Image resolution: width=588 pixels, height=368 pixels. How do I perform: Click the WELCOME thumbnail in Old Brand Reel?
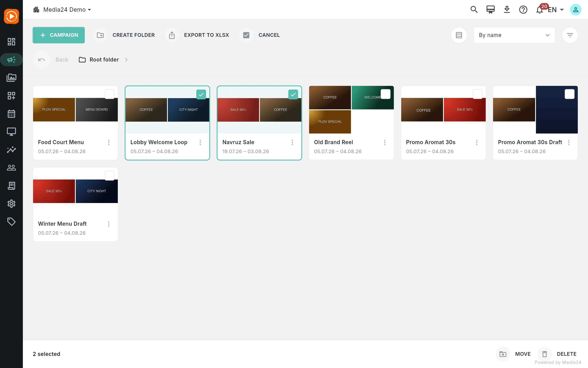[x=372, y=98]
